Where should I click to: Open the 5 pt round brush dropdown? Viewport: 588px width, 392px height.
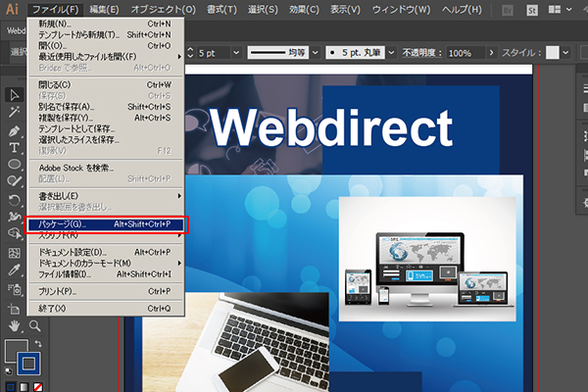point(391,53)
